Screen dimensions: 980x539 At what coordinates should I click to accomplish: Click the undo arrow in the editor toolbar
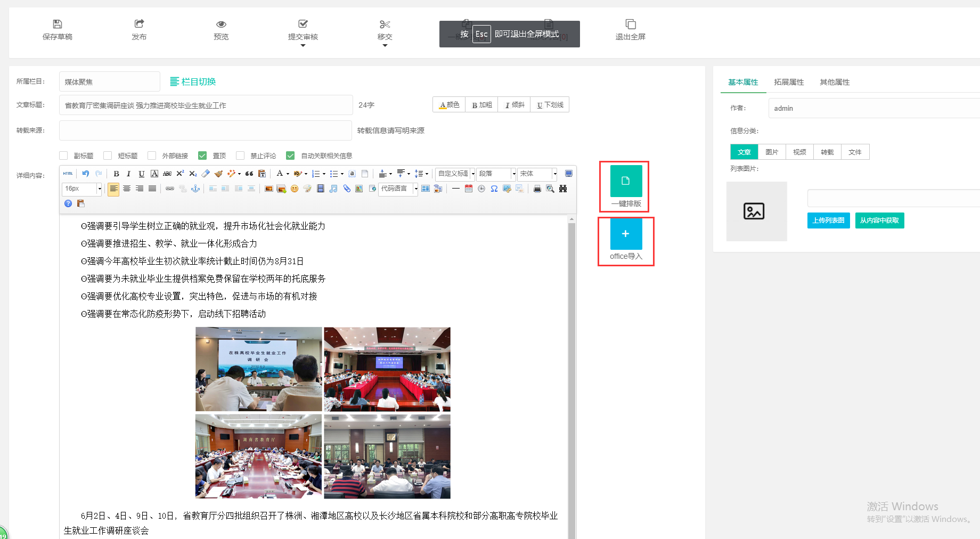(86, 174)
